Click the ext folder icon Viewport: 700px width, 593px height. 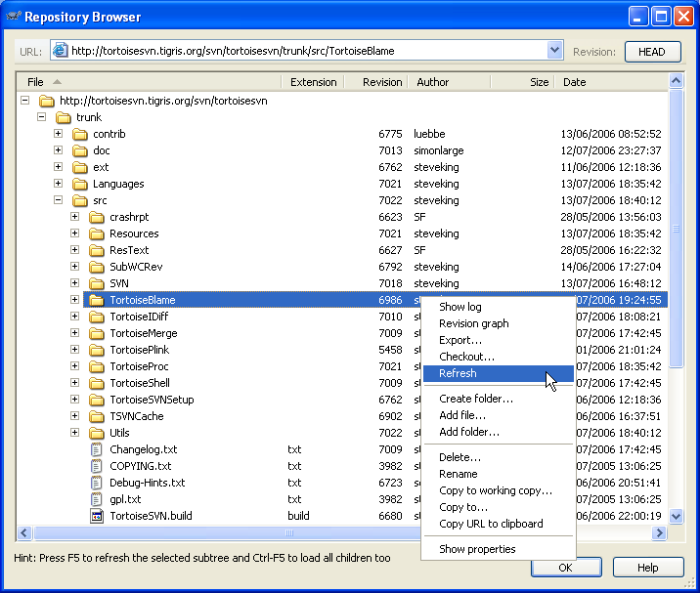80,167
